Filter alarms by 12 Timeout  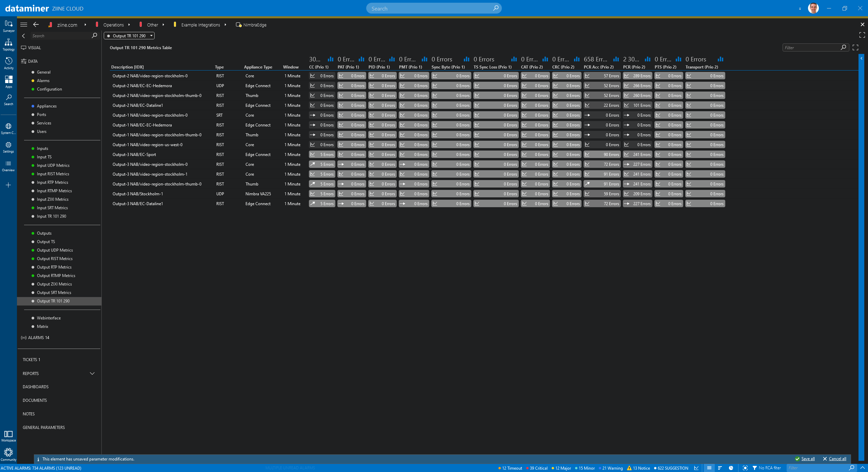(x=510, y=468)
